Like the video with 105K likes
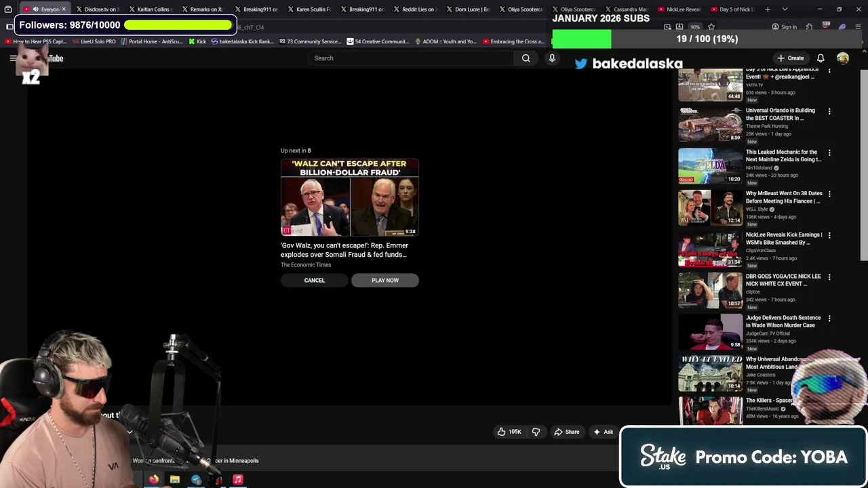 tap(509, 432)
